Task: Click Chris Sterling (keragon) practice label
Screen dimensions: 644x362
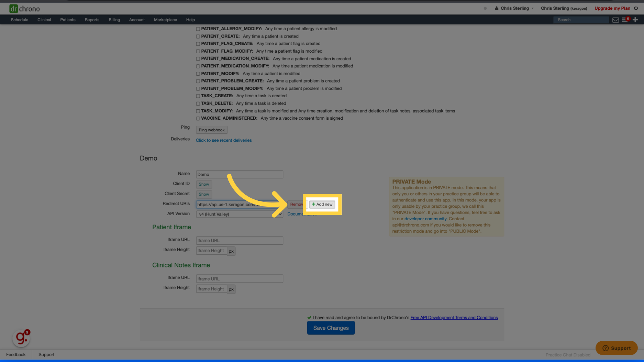Action: pos(564,8)
